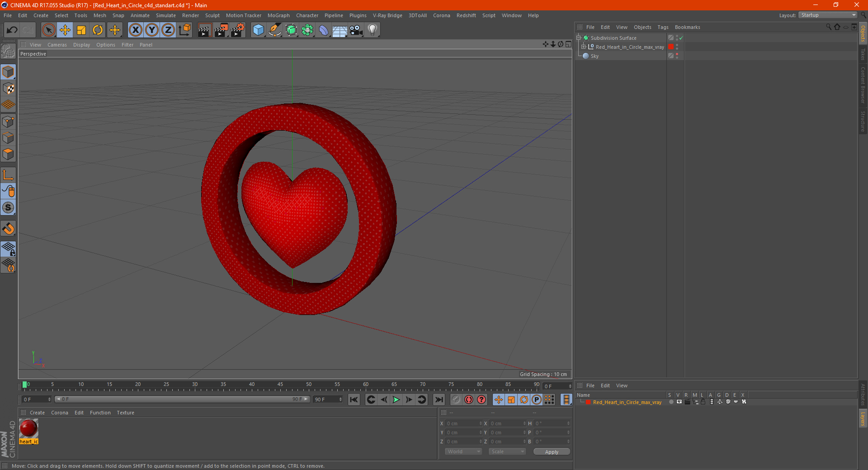Add a Subdivision Surface generator
Image resolution: width=868 pixels, height=470 pixels.
291,30
